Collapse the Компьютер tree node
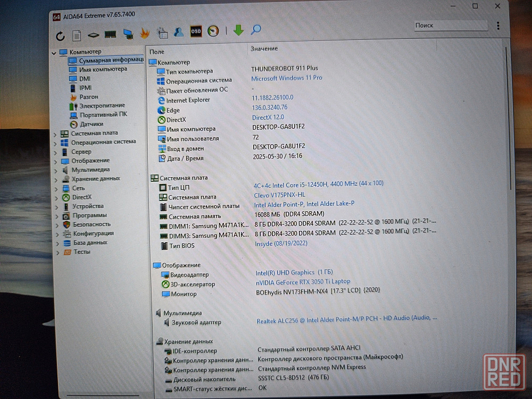Viewport: 532px width, 399px height. click(x=54, y=52)
